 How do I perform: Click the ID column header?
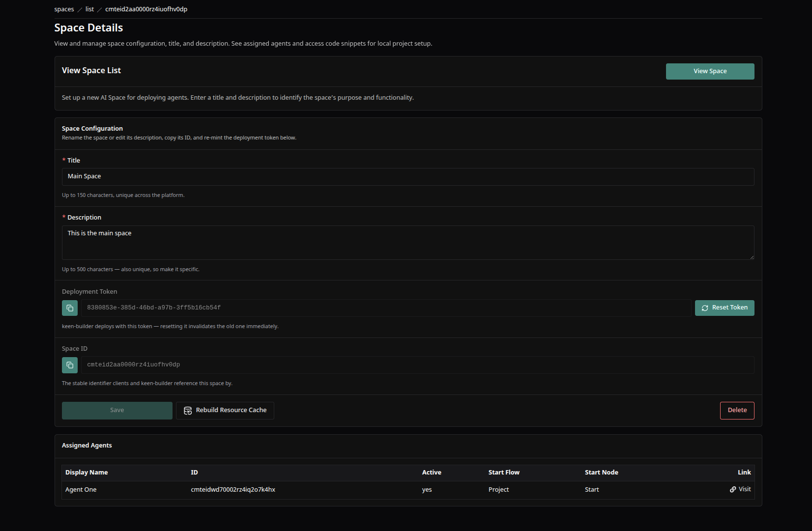[x=194, y=473]
